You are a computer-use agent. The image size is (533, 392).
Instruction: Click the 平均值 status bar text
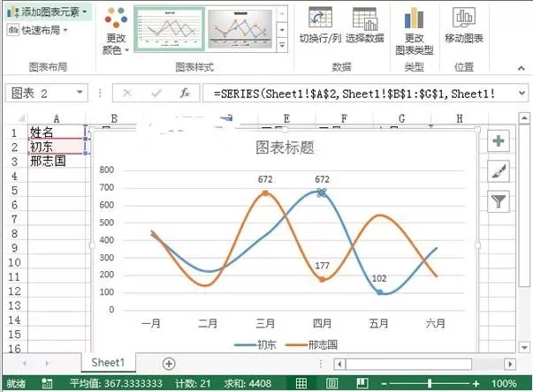[116, 383]
